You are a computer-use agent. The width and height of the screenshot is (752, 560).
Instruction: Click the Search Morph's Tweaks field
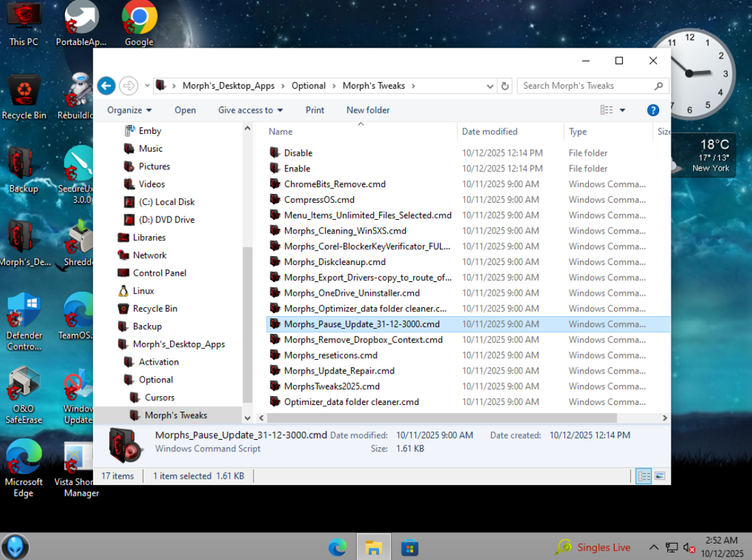pos(586,86)
